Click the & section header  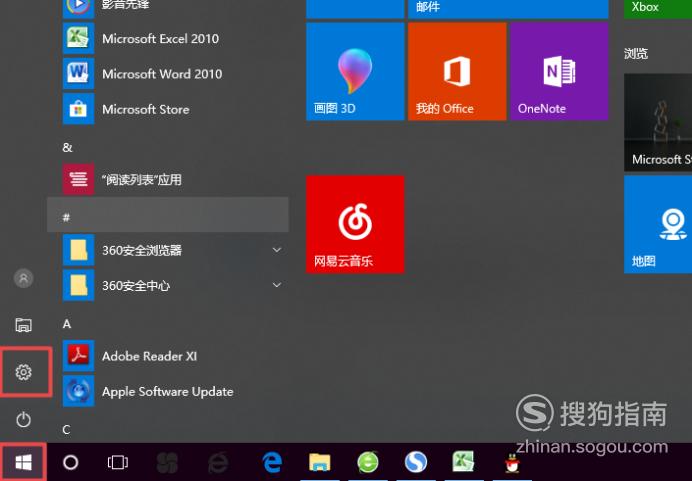[68, 147]
